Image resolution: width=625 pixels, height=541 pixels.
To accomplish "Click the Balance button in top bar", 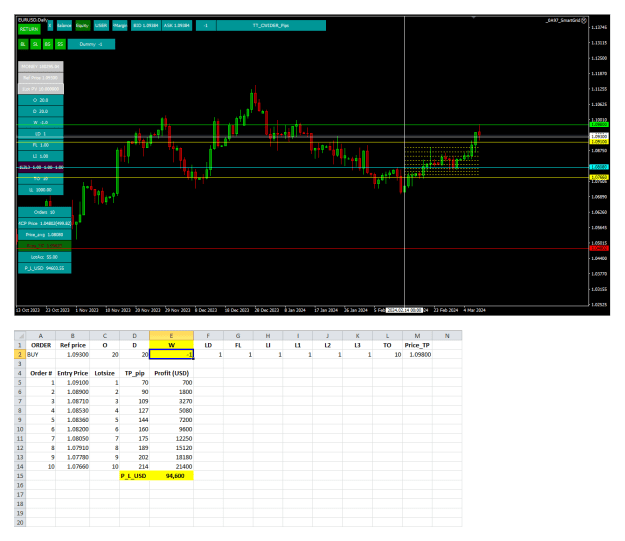I will click(x=64, y=26).
